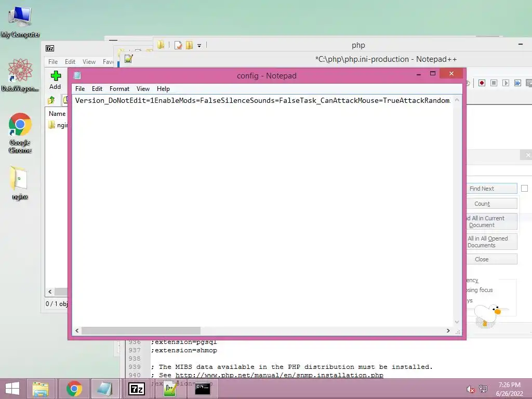Click Close button in the find dialog
This screenshot has width=532, height=399.
(491, 259)
